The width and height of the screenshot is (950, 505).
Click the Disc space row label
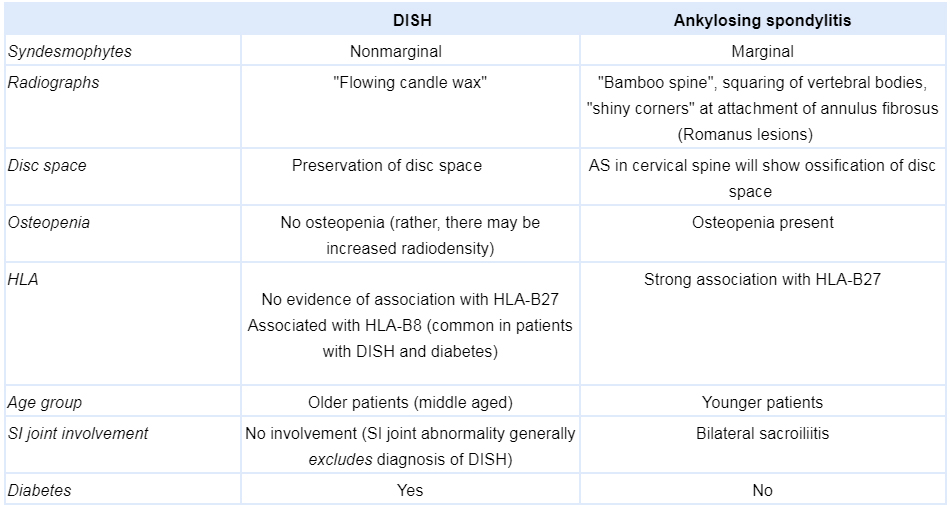click(47, 165)
